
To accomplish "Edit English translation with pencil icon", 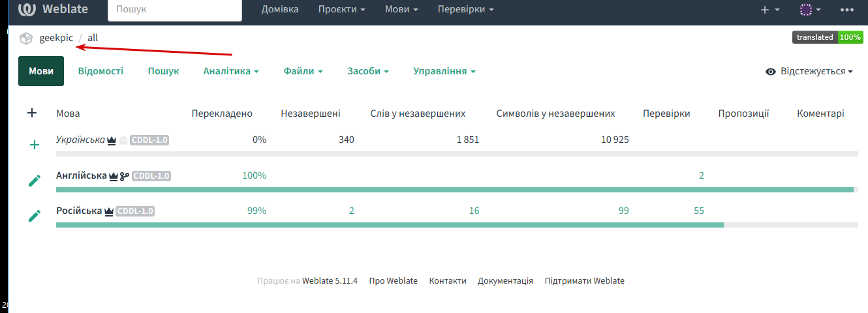I will point(35,180).
